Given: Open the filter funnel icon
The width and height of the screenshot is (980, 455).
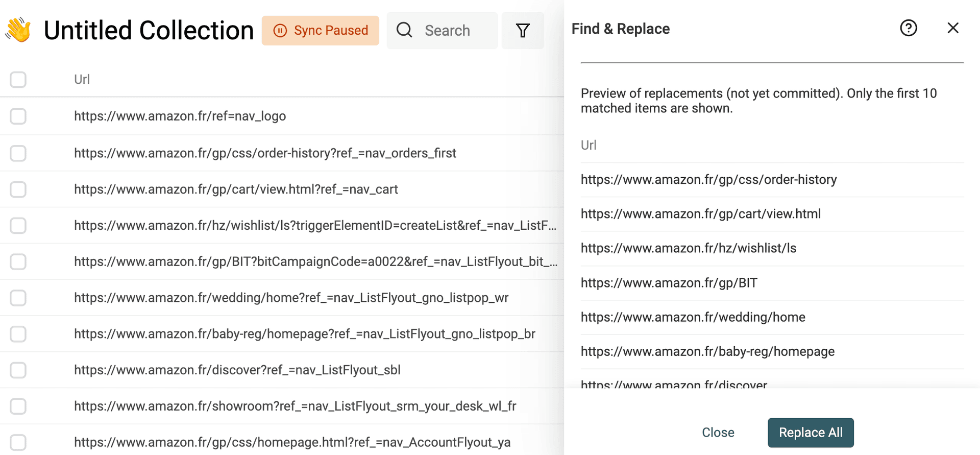Looking at the screenshot, I should 522,31.
